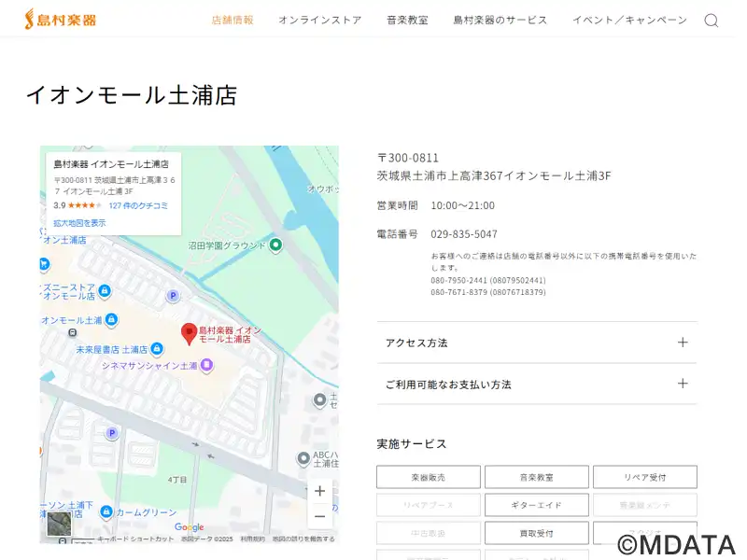This screenshot has width=747, height=560.
Task: Click the hours 10:00～21:00 text
Action: pos(462,205)
